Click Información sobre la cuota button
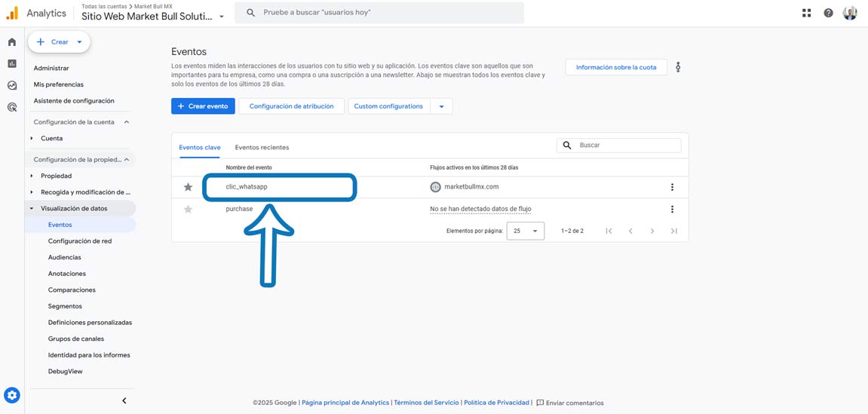Image resolution: width=868 pixels, height=414 pixels. point(615,67)
